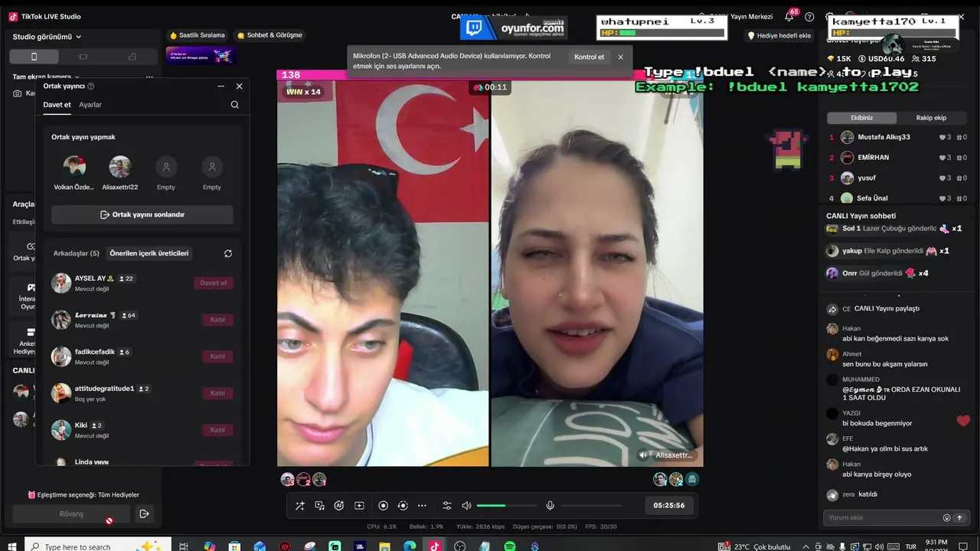Open the Hediye hedefi ekle option

coord(779,36)
